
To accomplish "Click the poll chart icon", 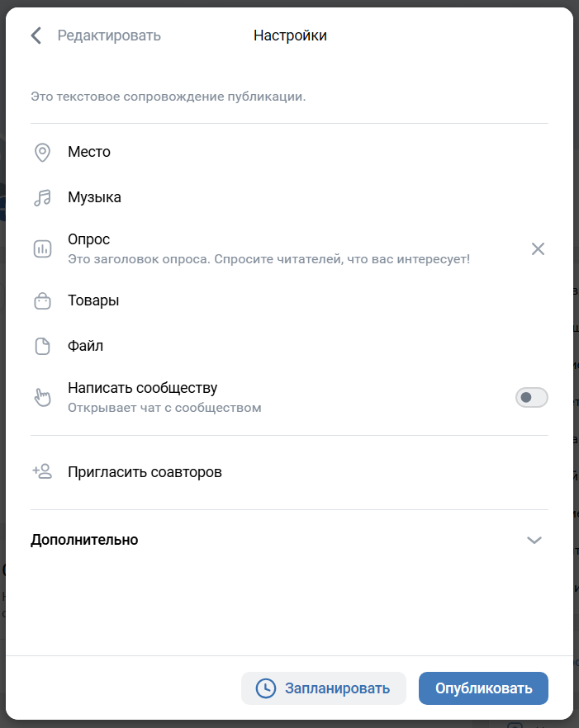I will tap(42, 248).
